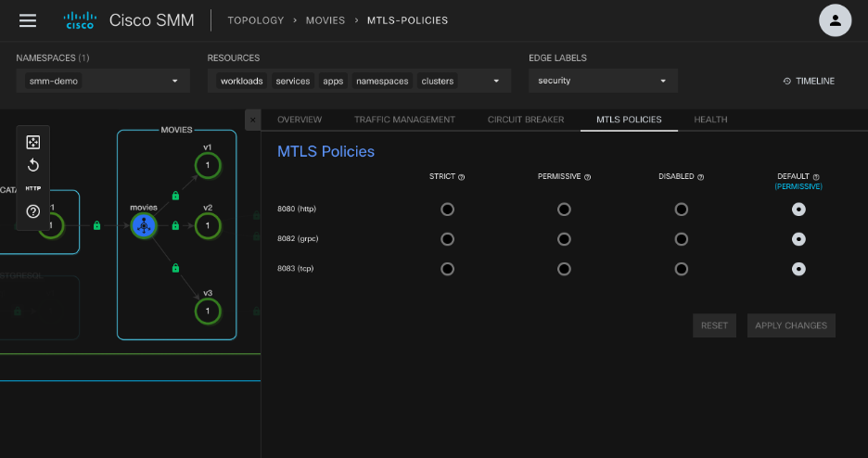Select PERMISSIVE for port 8082 (grpc)

[564, 239]
